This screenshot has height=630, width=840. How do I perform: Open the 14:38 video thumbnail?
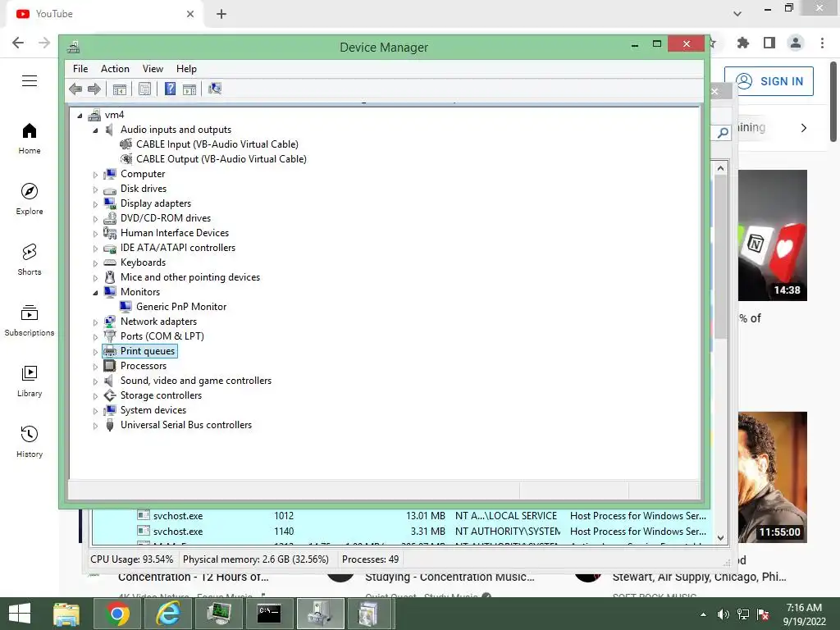coord(773,235)
